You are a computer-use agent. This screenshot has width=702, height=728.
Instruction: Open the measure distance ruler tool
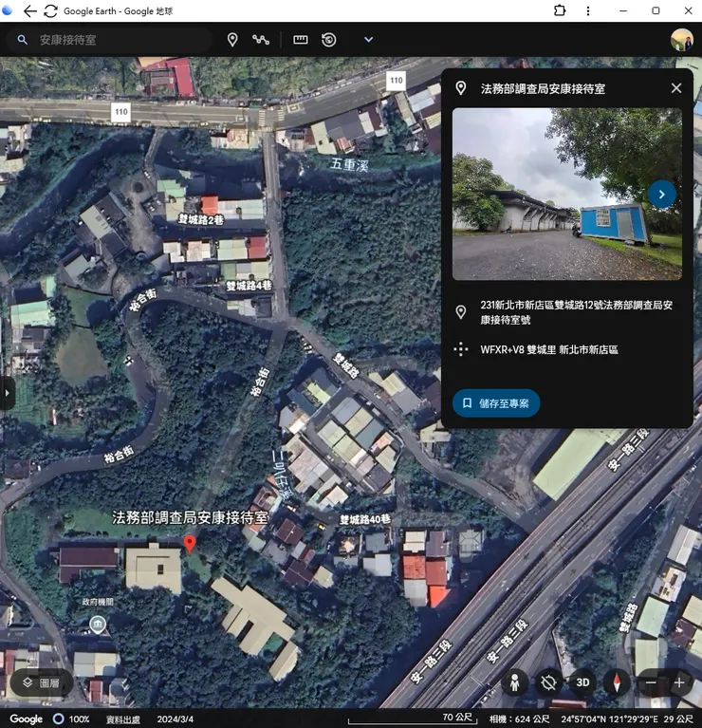(300, 40)
